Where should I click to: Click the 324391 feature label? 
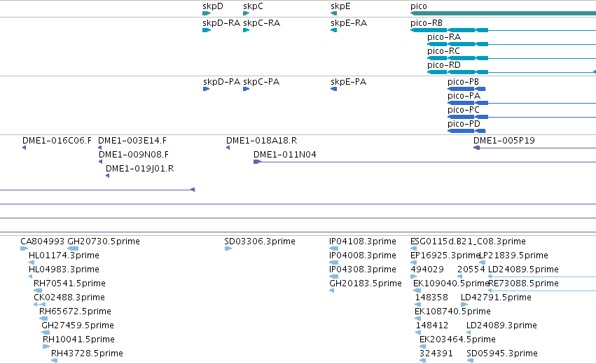436,353
